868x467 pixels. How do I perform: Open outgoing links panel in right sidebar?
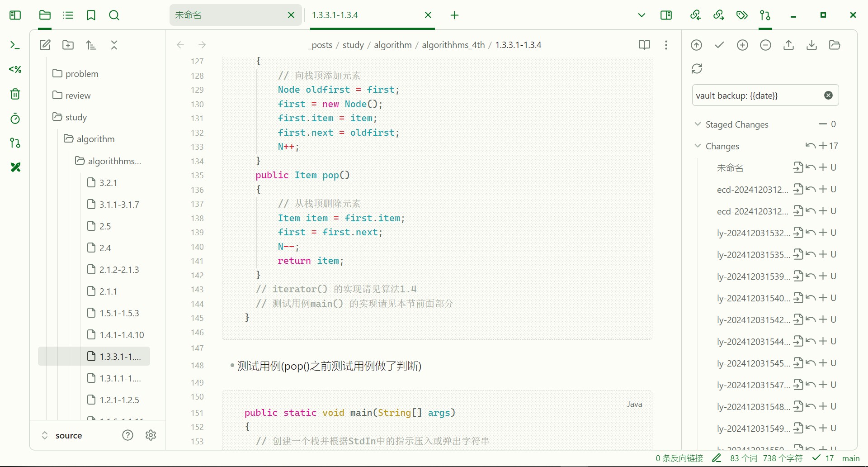719,15
